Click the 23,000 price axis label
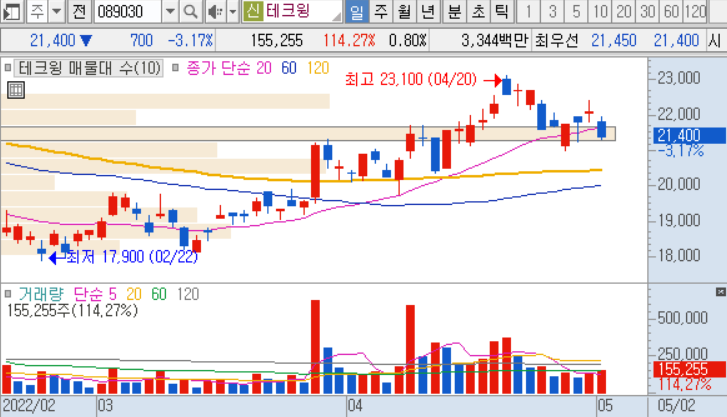Image resolution: width=727 pixels, height=417 pixels. pyautogui.click(x=679, y=78)
